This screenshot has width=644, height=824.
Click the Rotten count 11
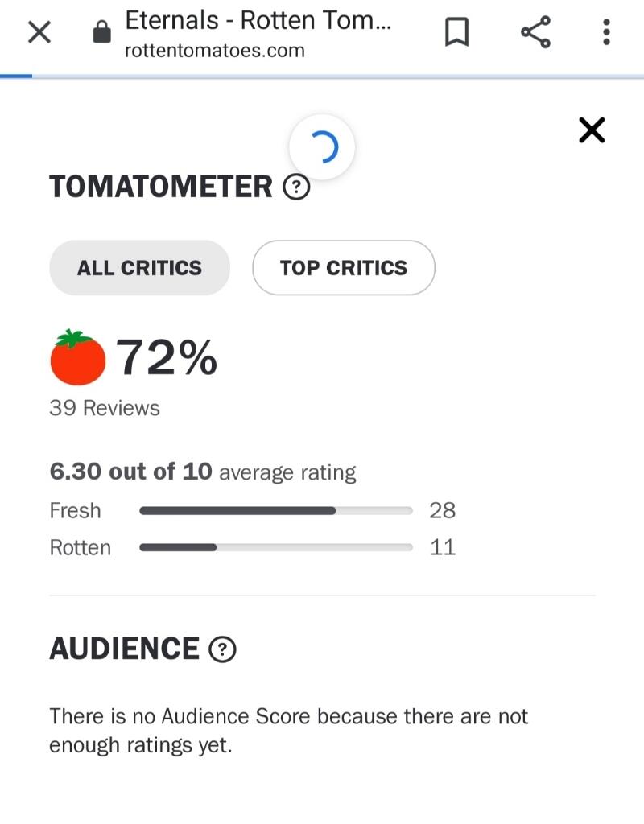coord(443,548)
